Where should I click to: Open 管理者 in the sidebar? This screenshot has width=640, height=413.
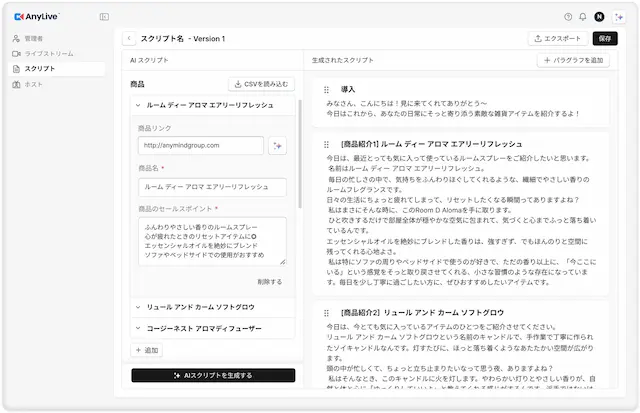[x=33, y=38]
